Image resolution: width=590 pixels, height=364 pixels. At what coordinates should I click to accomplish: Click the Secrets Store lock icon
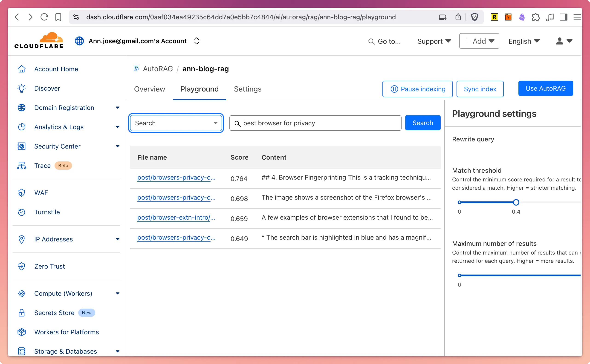[x=22, y=313]
